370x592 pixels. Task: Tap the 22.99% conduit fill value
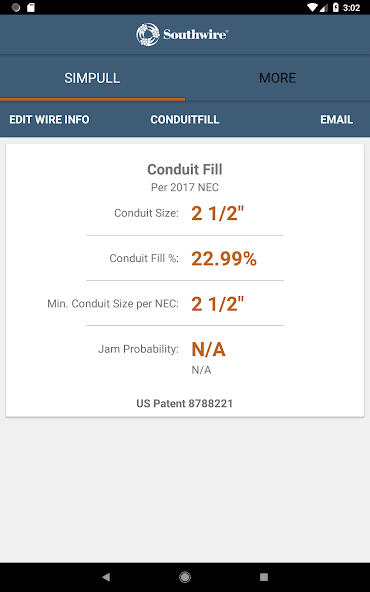coord(224,259)
